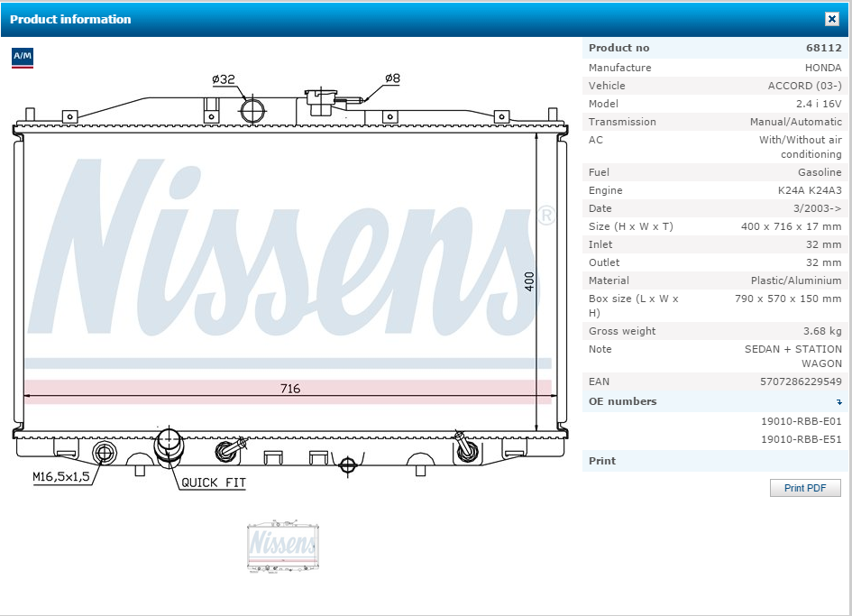Select the K24A K24A3 engine value
The height and width of the screenshot is (616, 852).
810,190
